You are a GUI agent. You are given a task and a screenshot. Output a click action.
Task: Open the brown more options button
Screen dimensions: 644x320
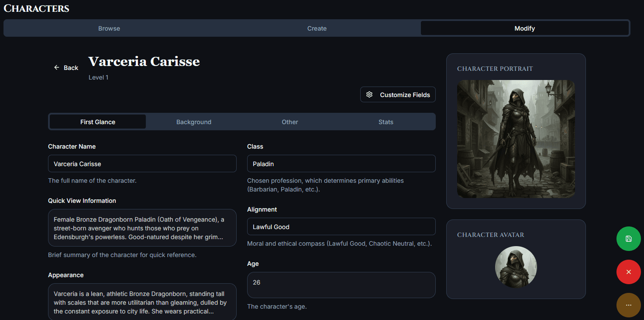628,305
